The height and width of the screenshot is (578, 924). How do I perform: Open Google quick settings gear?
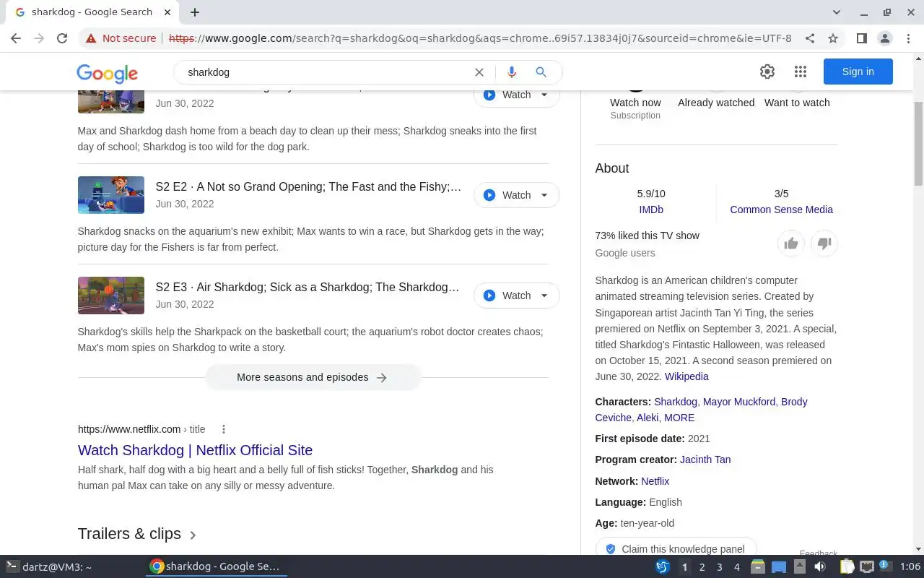pyautogui.click(x=767, y=72)
